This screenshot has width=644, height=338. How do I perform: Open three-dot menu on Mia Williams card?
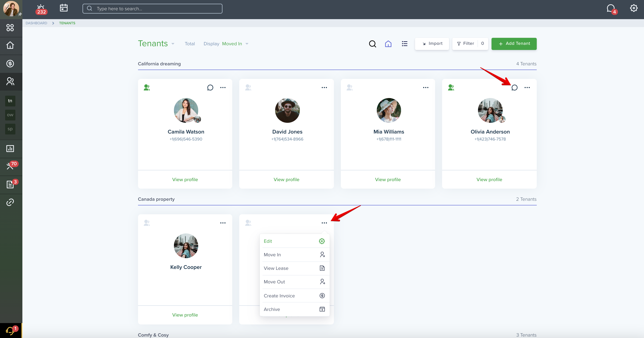pos(426,87)
